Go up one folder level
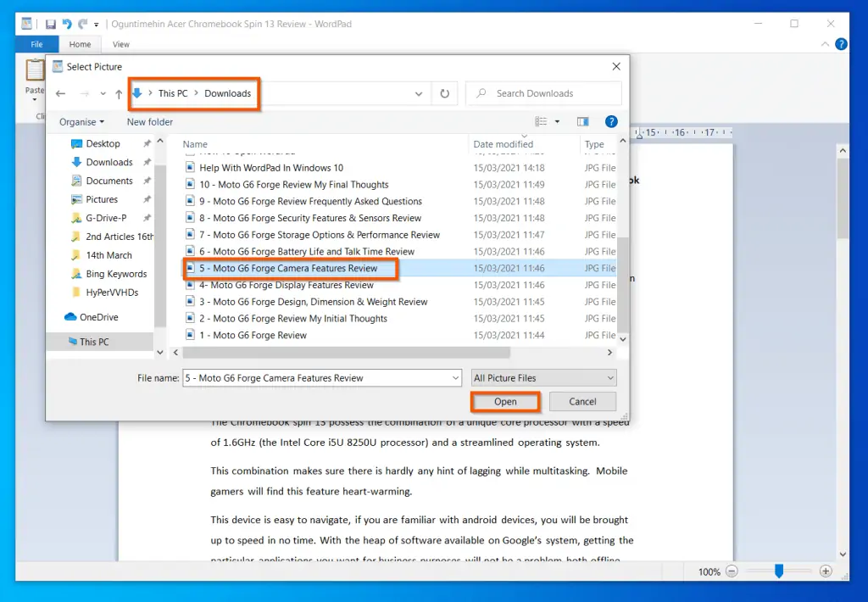Viewport: 868px width, 602px height. (118, 93)
